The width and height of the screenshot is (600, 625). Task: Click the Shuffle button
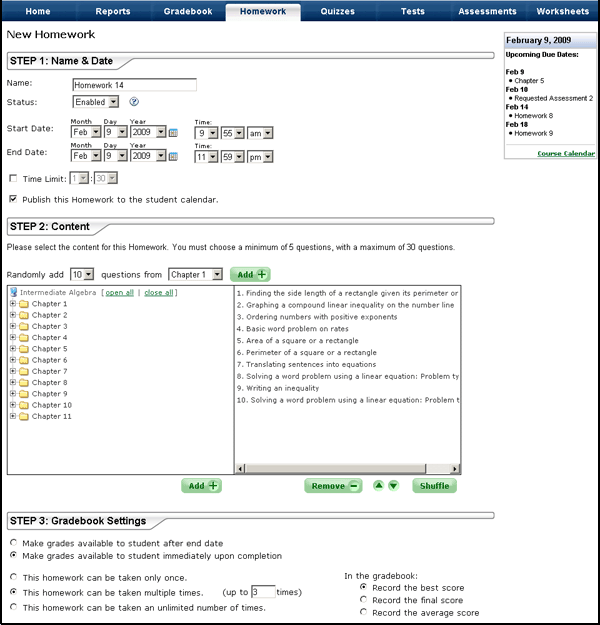(435, 485)
